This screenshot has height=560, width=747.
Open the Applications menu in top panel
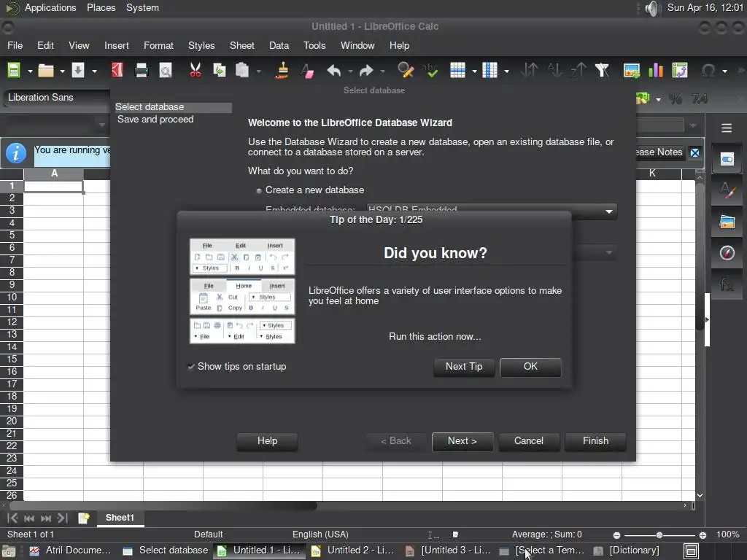[x=50, y=8]
